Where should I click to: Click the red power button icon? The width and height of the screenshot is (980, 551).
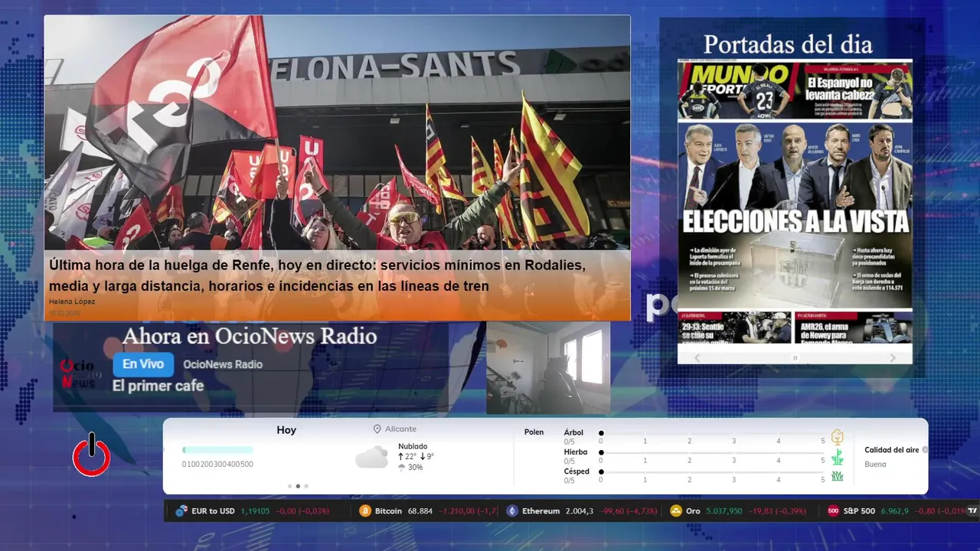tap(91, 455)
